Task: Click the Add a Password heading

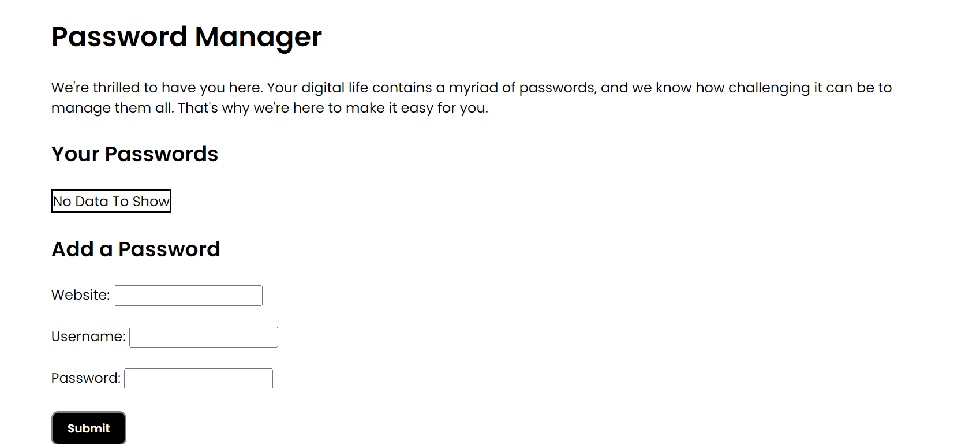Action: click(x=136, y=249)
